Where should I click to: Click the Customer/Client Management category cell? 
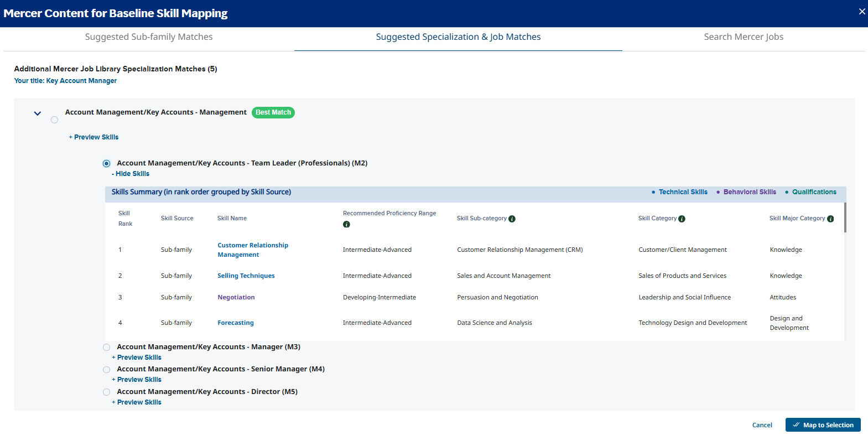click(683, 250)
